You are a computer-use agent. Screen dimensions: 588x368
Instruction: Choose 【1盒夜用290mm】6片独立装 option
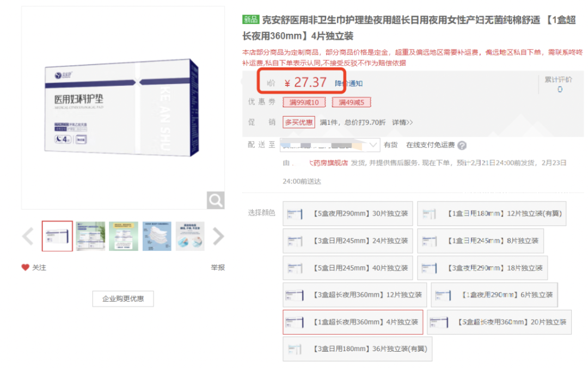494,295
